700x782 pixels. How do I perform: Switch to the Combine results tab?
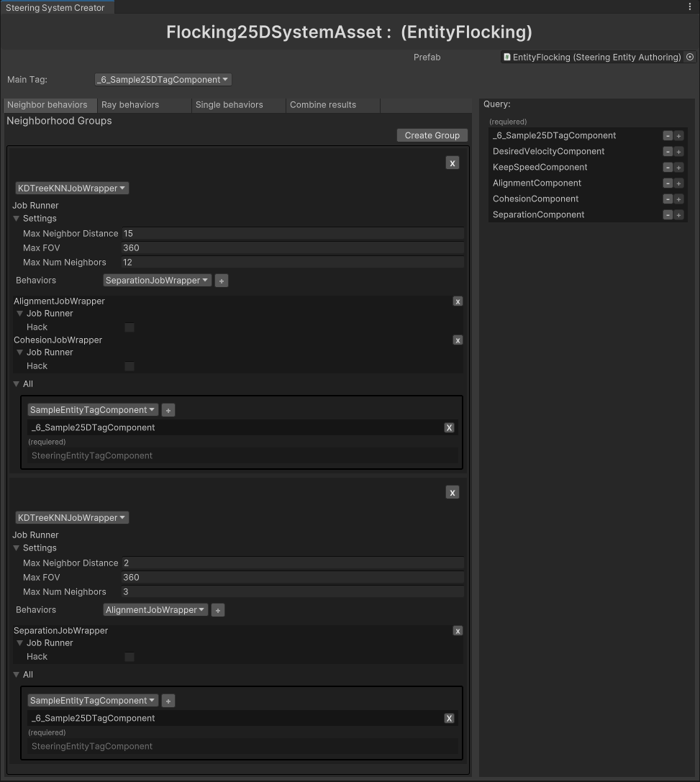coord(323,105)
